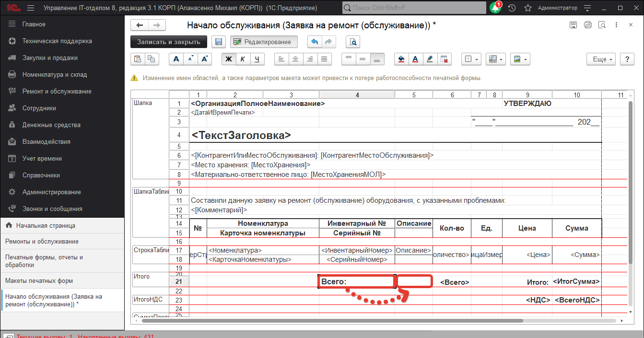Open print preview with magnifier icon
This screenshot has width=644, height=338.
tap(353, 42)
